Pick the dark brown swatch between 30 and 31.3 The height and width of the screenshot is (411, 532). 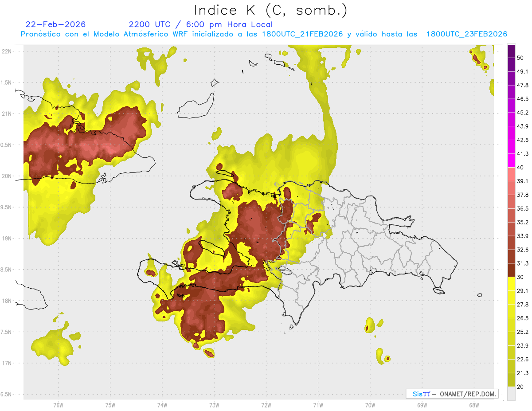tap(511, 270)
